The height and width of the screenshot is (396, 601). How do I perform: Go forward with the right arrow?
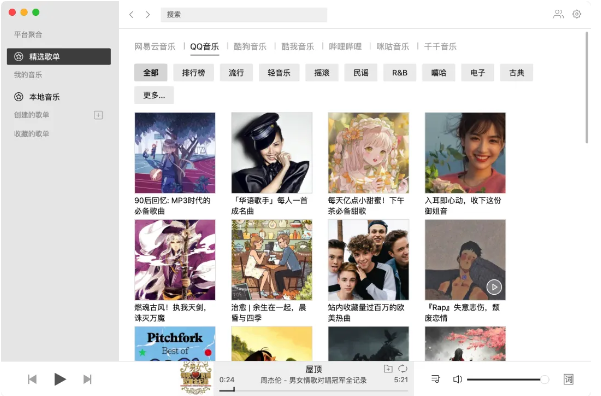coord(148,15)
